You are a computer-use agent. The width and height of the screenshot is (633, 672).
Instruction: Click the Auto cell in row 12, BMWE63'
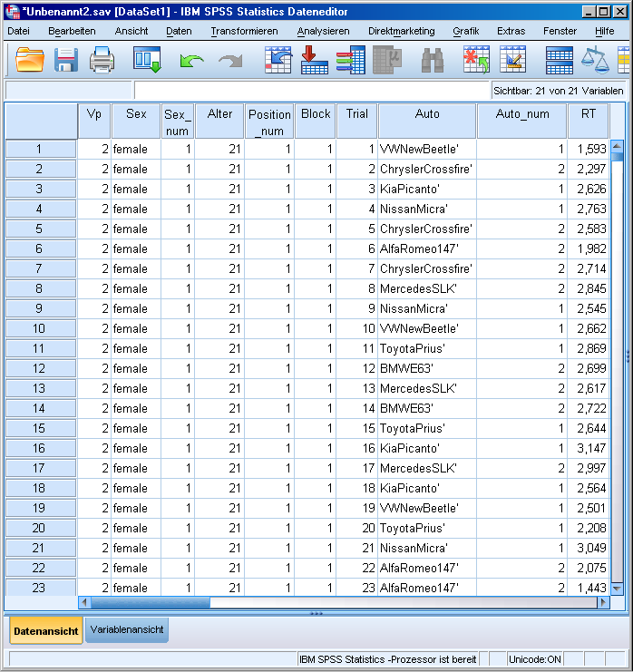click(427, 368)
